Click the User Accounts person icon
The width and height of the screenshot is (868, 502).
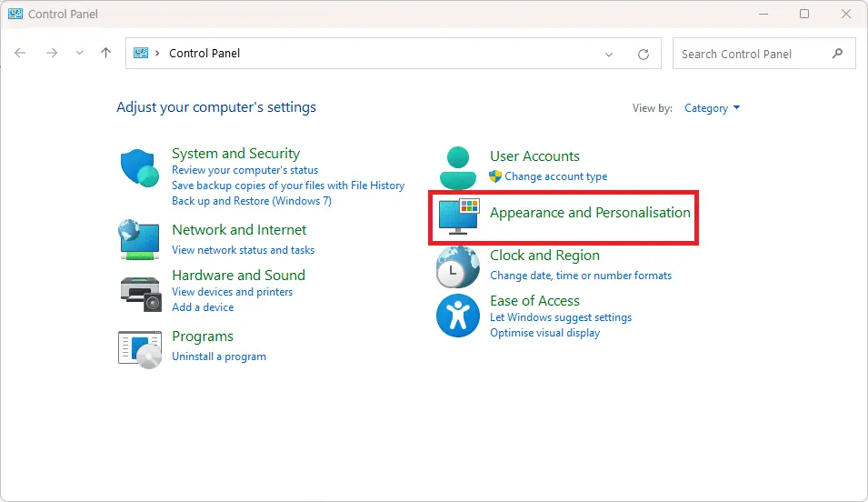pyautogui.click(x=458, y=168)
